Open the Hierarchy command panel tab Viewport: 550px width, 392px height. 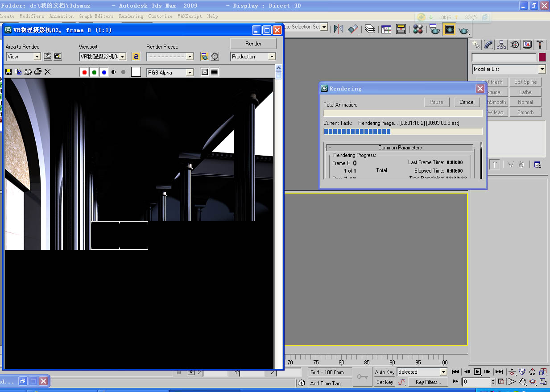tap(501, 45)
